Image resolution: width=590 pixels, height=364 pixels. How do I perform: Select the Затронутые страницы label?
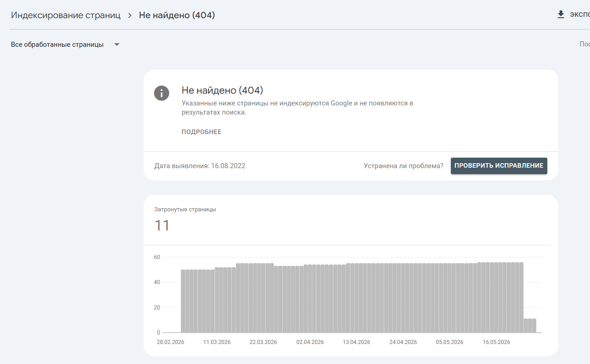[185, 209]
